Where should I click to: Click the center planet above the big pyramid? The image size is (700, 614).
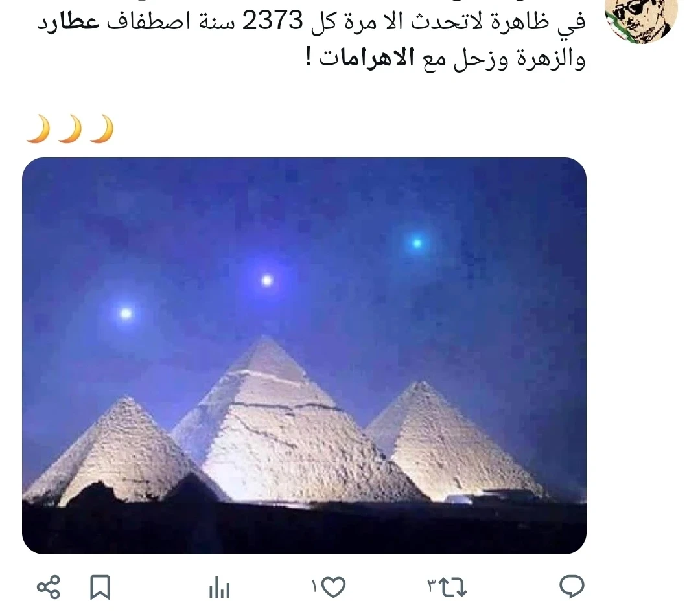[267, 280]
